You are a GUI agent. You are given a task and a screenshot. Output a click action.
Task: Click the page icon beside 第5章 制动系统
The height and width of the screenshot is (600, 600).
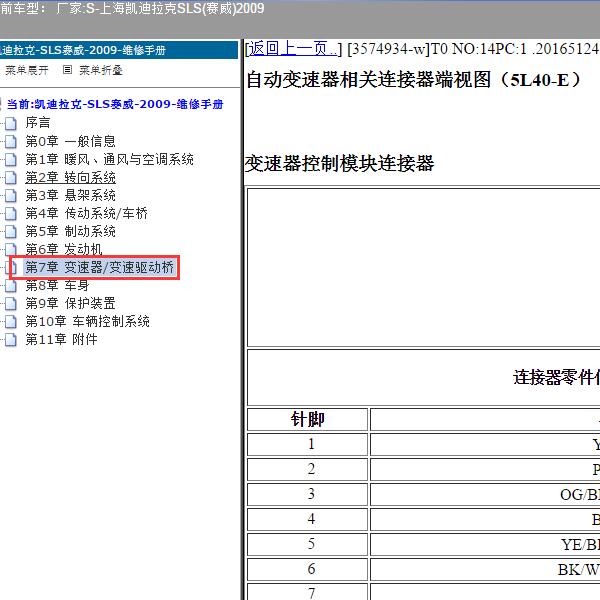click(11, 232)
